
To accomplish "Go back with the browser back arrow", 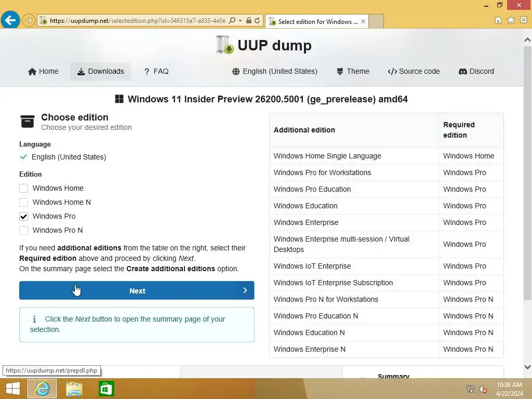I will coord(10,20).
